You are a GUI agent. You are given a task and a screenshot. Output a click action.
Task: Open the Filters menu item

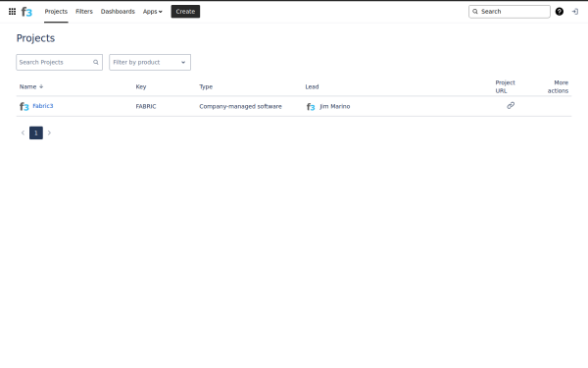[84, 12]
